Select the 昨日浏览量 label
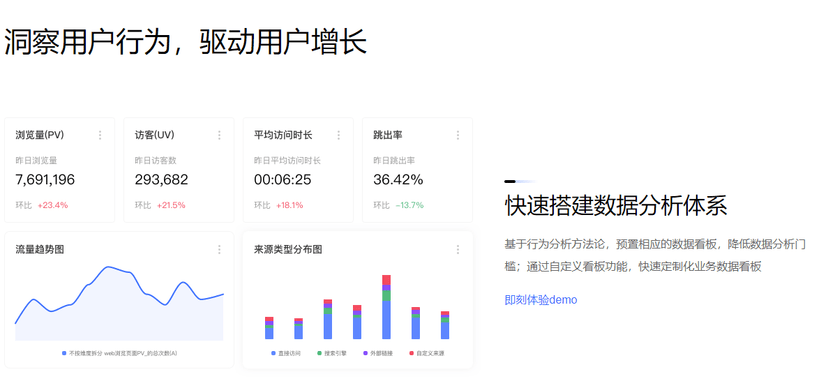Screen dimensions: 828x384 tap(36, 161)
